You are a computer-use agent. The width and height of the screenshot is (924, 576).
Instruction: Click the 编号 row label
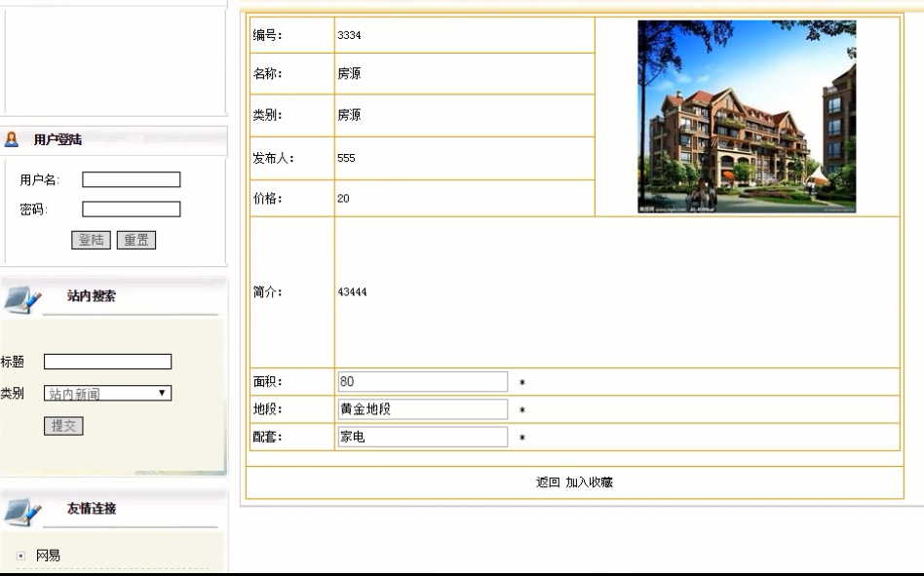point(267,35)
